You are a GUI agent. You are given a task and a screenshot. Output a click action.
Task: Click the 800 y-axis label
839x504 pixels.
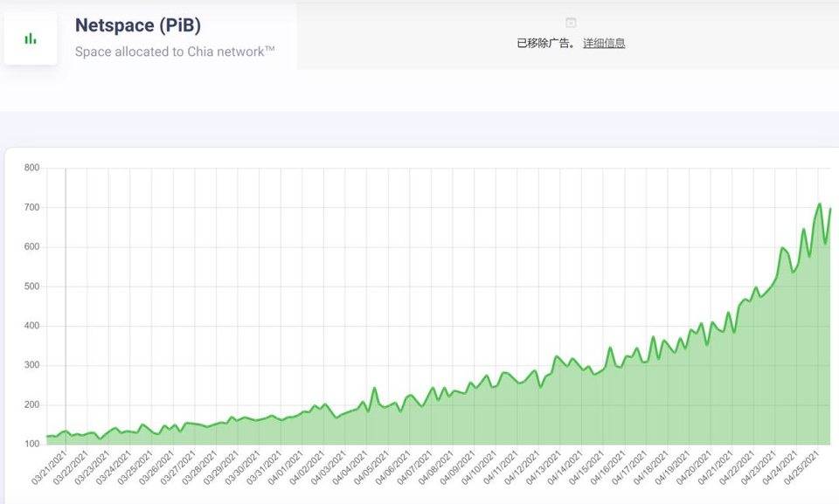(x=31, y=168)
